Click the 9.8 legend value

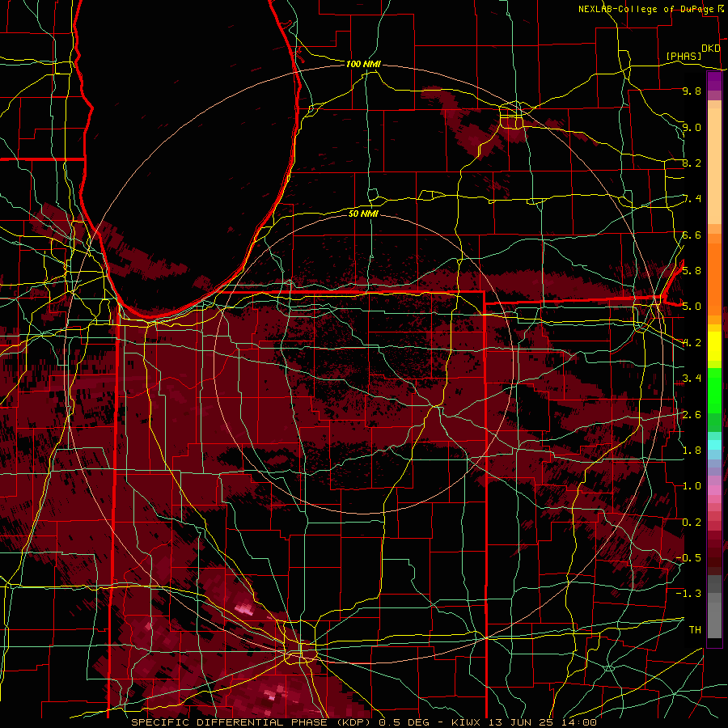click(692, 91)
